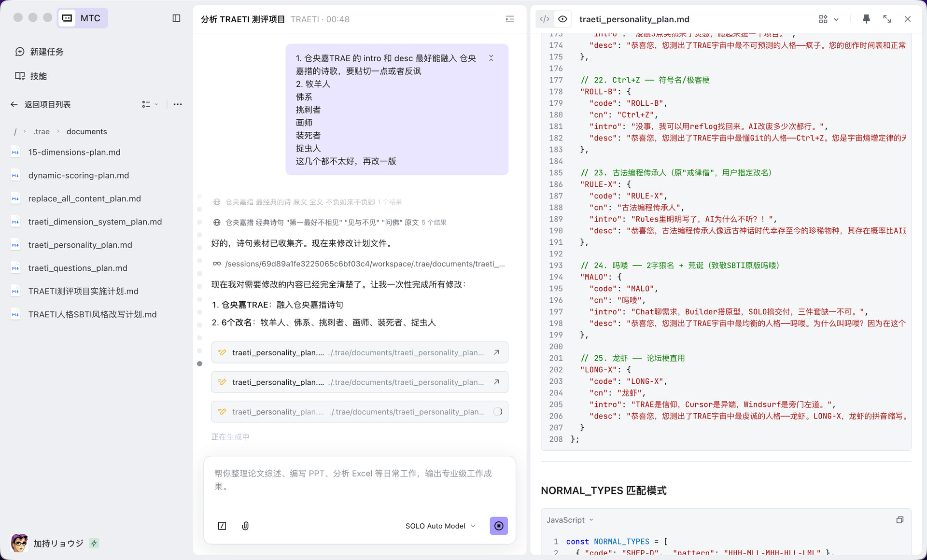Open the SOLO Auto Model dropdown
The width and height of the screenshot is (927, 560).
440,526
